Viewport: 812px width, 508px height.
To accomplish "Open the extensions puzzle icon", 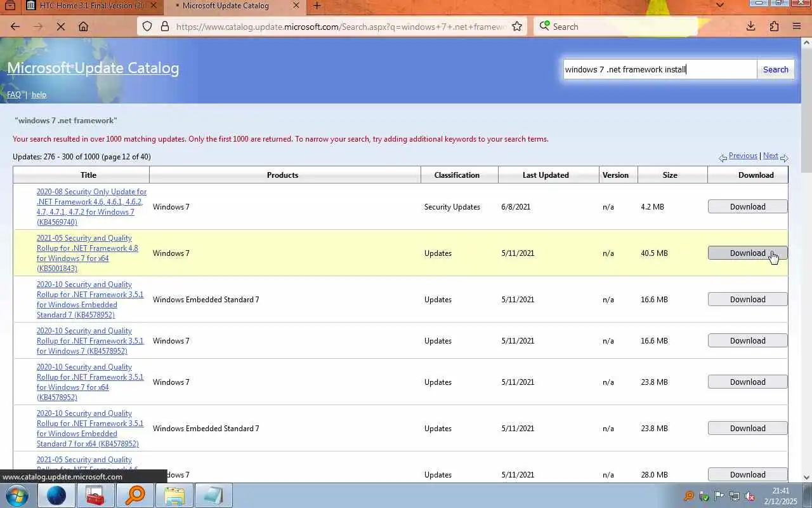I will [x=774, y=27].
